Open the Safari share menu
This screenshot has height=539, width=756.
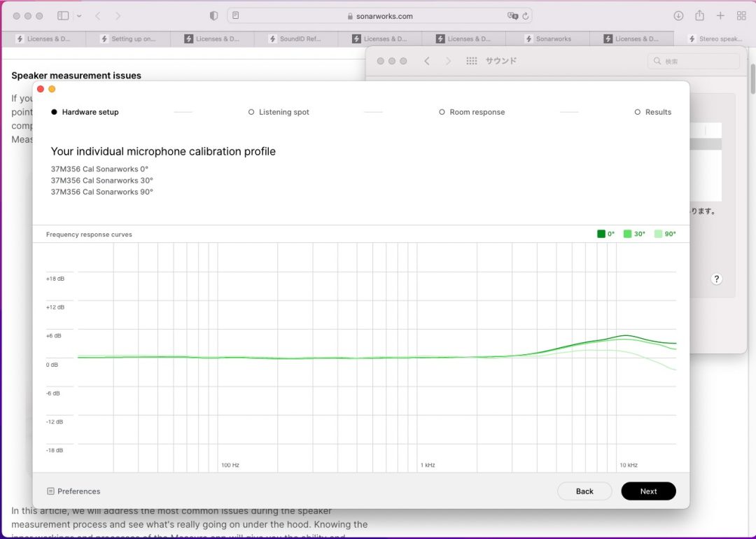tap(699, 15)
